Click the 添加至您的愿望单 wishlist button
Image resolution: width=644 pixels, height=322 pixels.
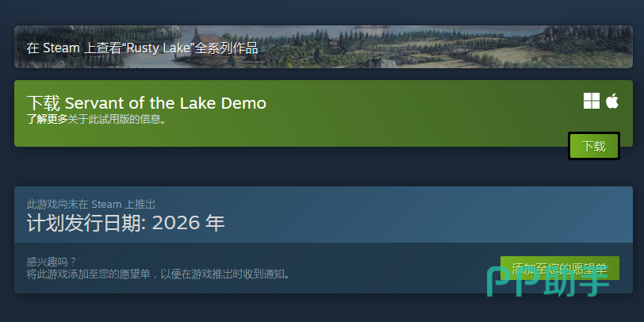[559, 268]
